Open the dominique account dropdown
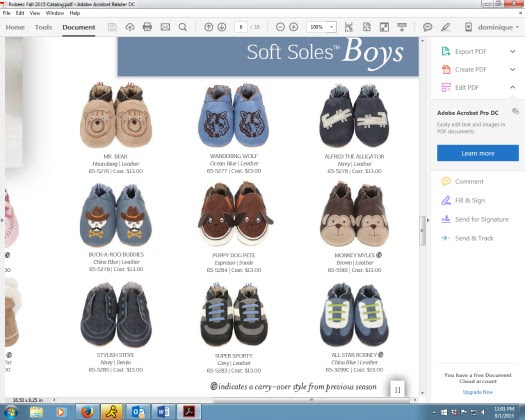 tap(518, 27)
